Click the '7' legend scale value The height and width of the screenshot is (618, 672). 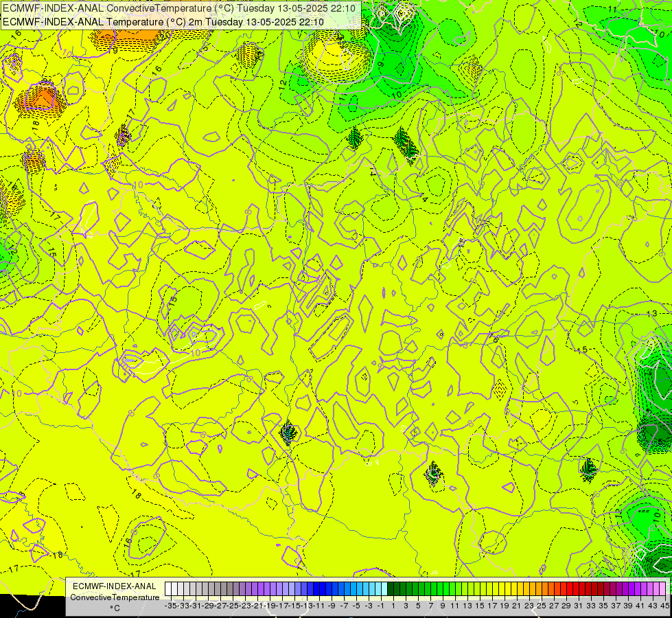click(430, 606)
